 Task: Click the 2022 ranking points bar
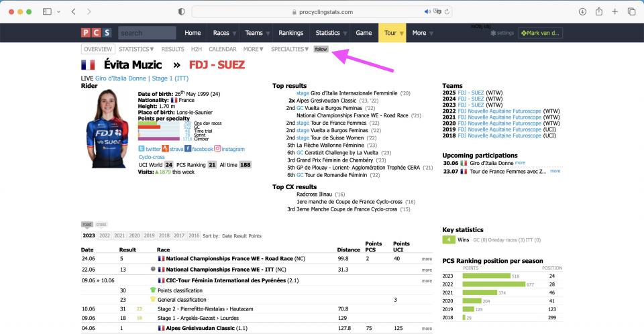coord(494,284)
